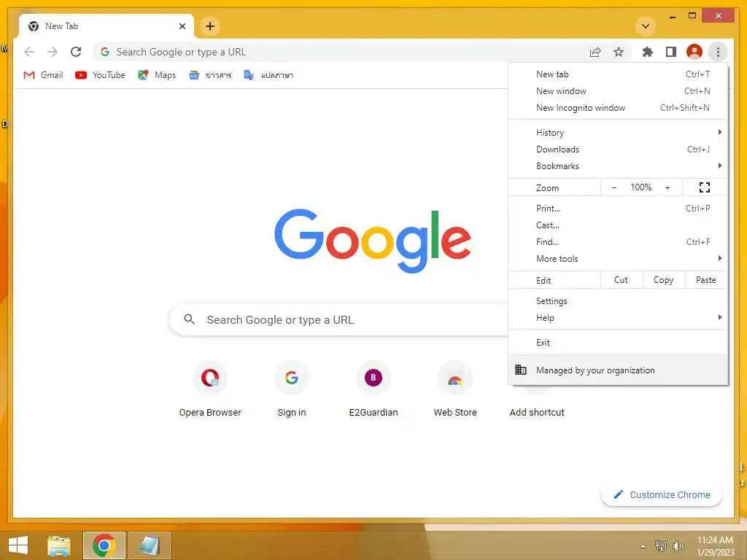Viewport: 747px width, 560px height.
Task: Select New tab menu entry
Action: pos(618,74)
